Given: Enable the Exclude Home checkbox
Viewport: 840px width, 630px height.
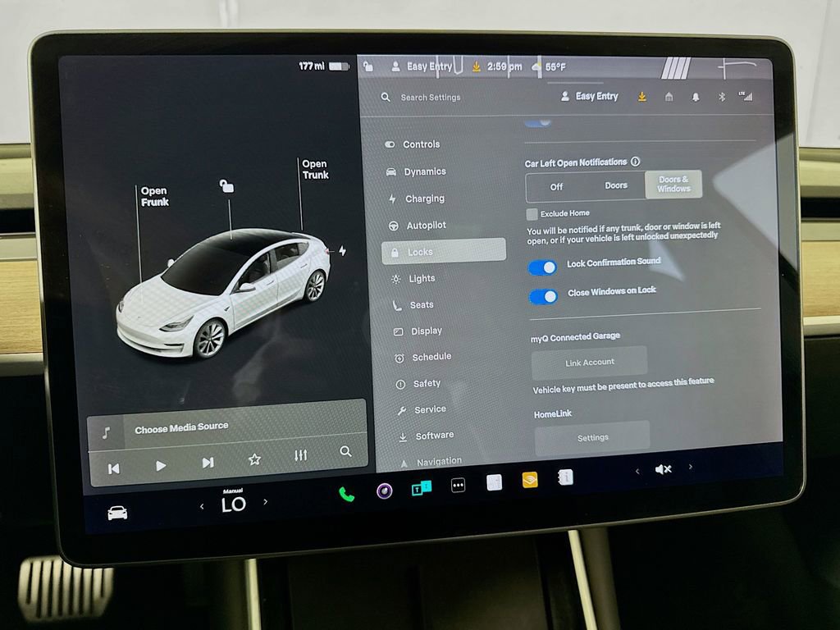Looking at the screenshot, I should point(532,212).
